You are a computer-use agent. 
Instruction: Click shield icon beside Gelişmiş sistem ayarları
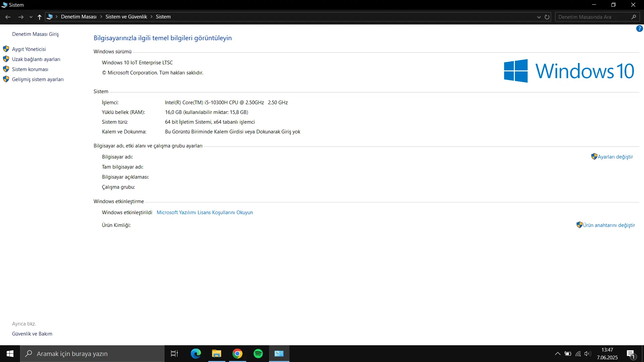tap(6, 79)
